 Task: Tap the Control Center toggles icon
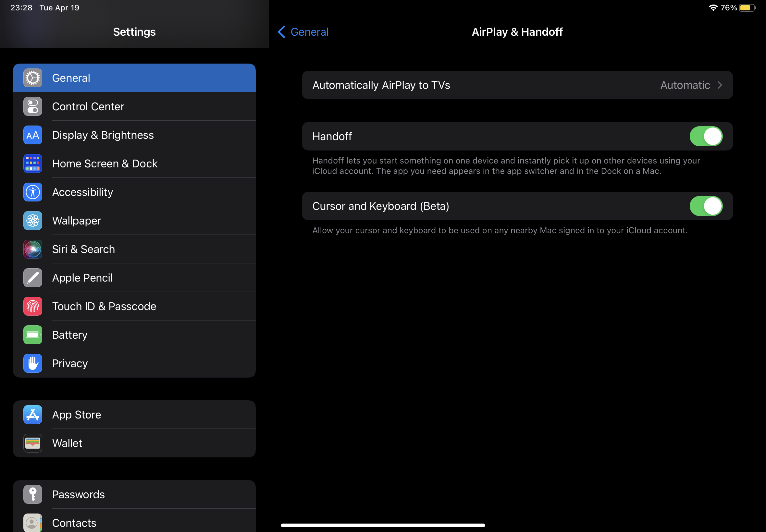pyautogui.click(x=33, y=106)
